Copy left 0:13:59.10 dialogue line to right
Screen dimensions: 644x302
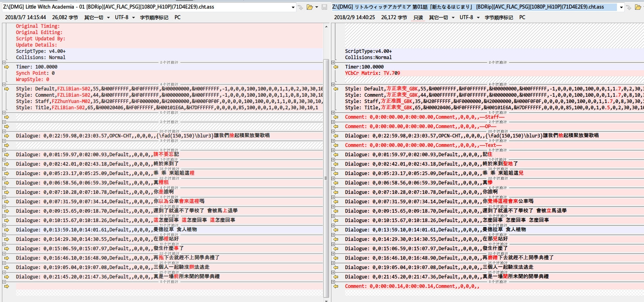click(x=7, y=230)
